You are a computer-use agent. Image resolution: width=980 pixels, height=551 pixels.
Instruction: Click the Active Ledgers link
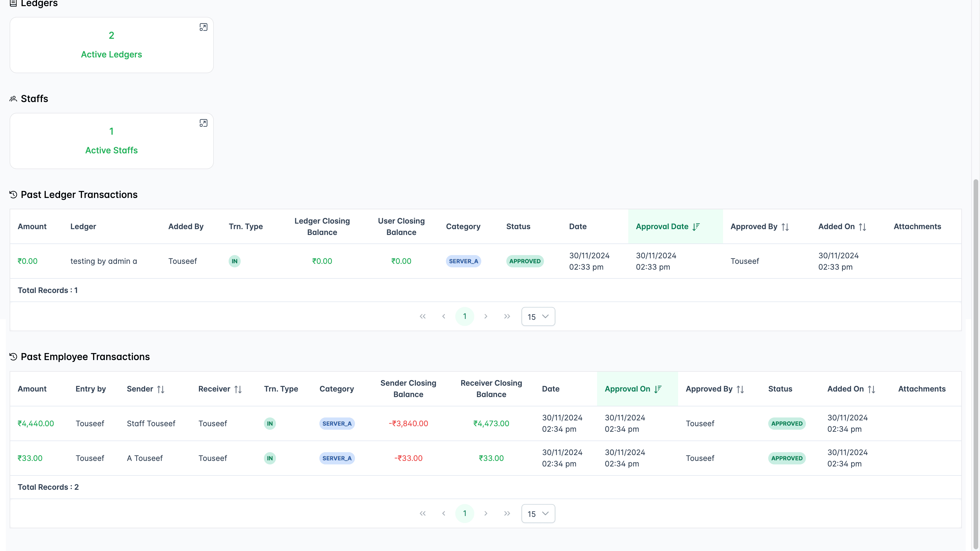click(111, 54)
